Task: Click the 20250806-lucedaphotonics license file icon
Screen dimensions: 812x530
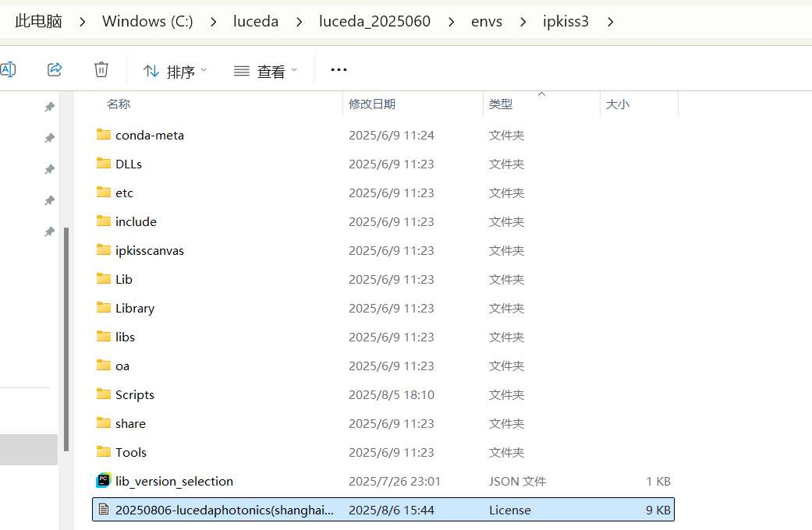Action: [104, 510]
